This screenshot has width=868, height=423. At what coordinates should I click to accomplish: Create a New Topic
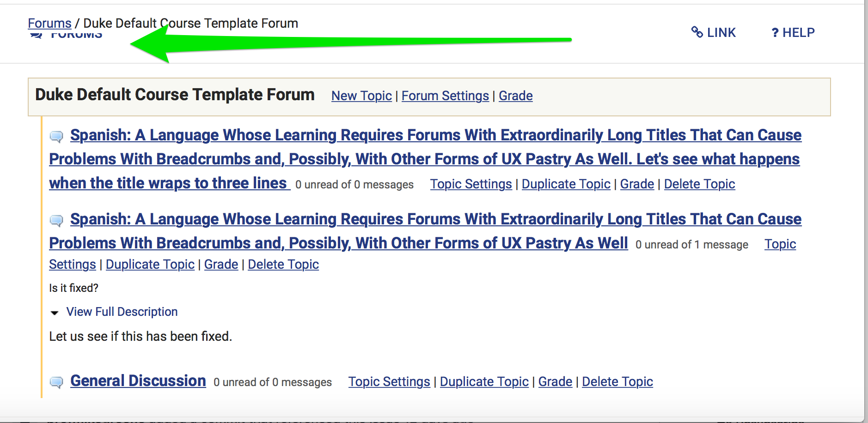[361, 96]
